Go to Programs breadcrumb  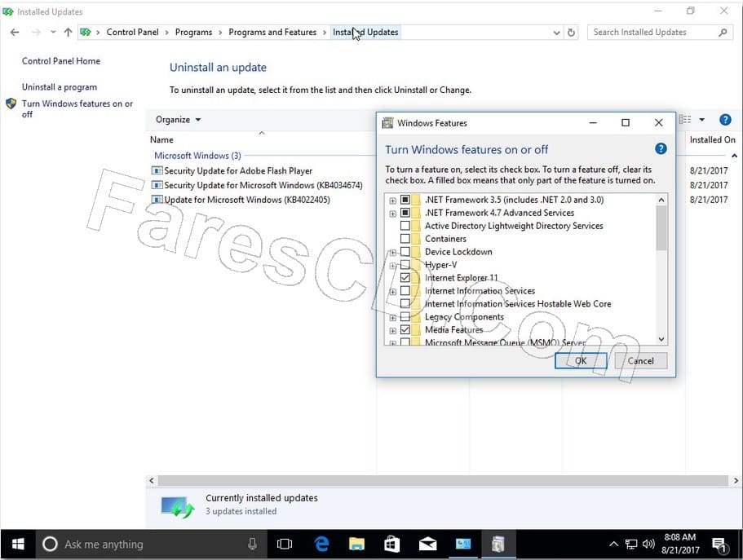tap(193, 33)
